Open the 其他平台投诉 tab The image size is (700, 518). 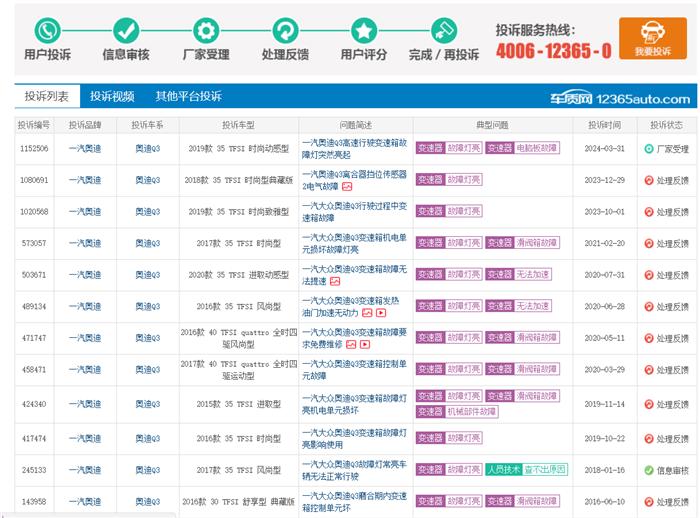pyautogui.click(x=188, y=97)
